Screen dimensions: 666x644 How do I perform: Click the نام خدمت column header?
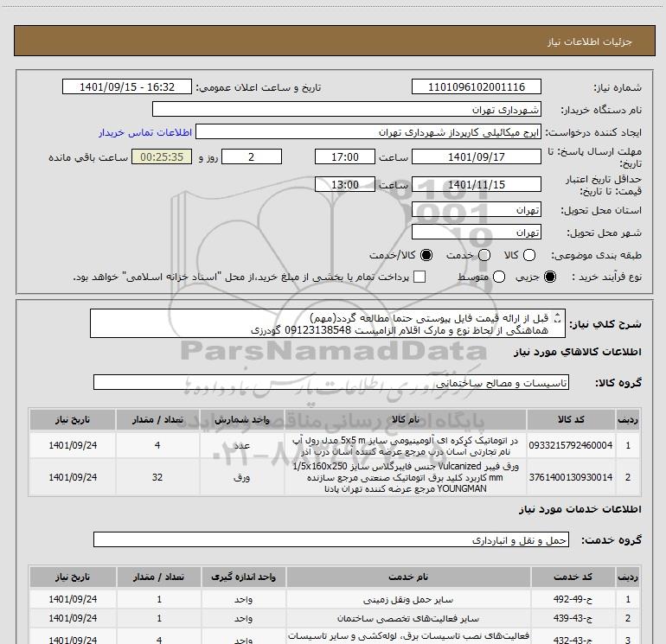coord(408,577)
